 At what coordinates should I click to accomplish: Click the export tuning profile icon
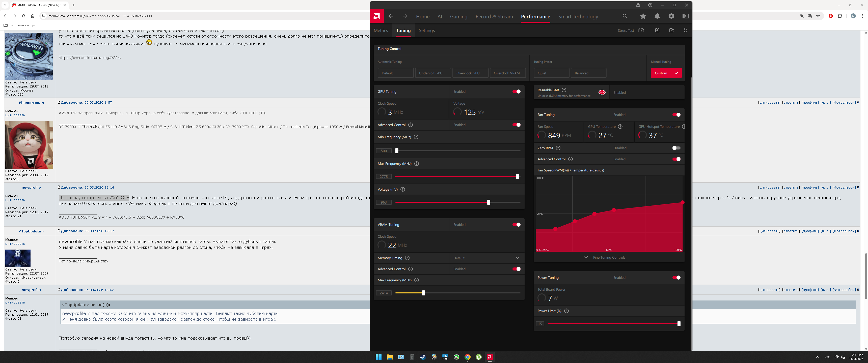tap(671, 30)
